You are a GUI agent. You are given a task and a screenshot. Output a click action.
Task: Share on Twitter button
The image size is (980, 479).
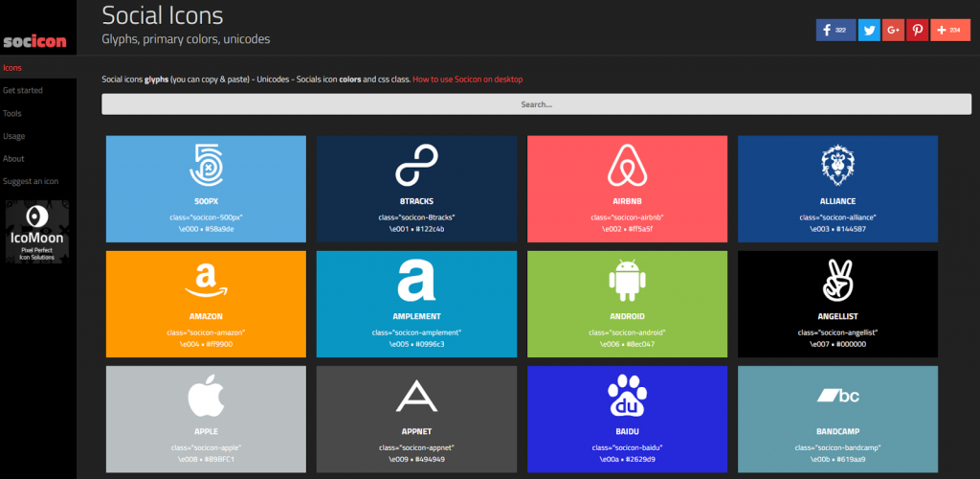[869, 30]
